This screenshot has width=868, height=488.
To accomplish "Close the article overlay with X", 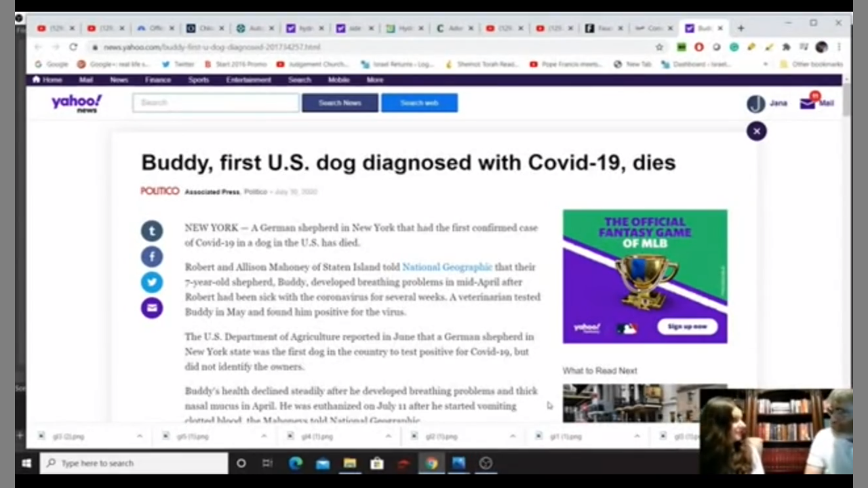I will click(x=756, y=131).
